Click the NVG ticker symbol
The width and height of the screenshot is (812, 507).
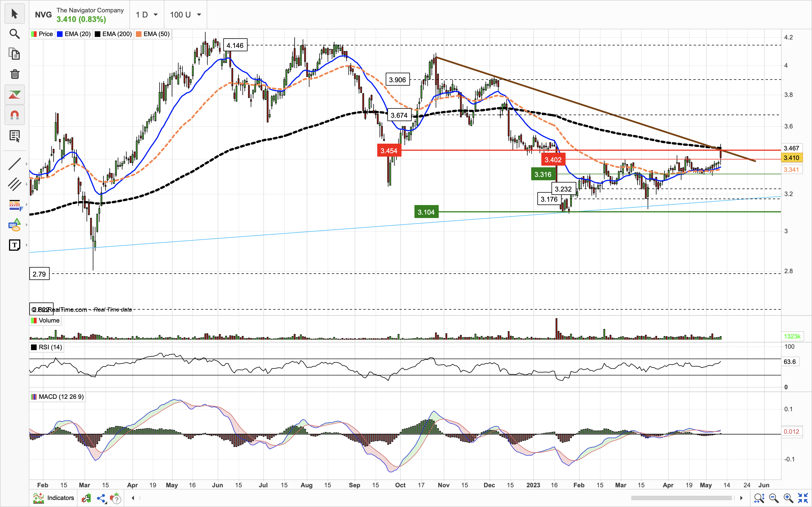pos(43,15)
